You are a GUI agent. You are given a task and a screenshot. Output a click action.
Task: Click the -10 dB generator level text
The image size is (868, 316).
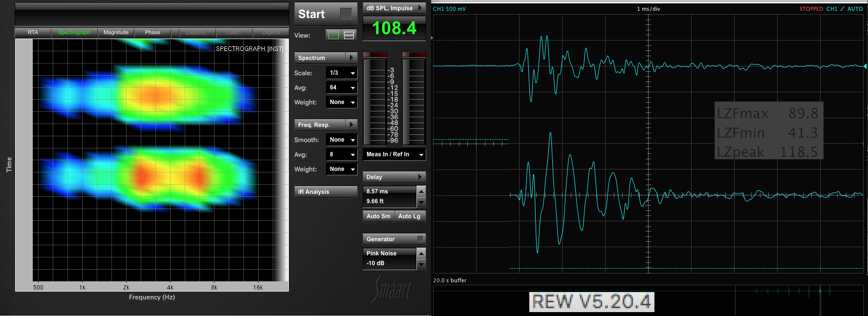click(x=375, y=263)
